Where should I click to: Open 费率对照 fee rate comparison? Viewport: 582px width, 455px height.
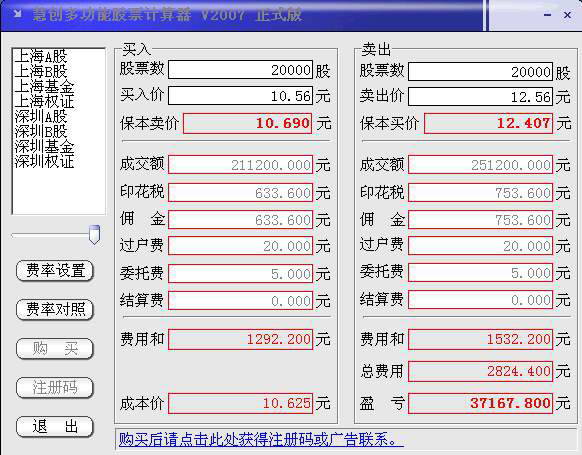55,310
